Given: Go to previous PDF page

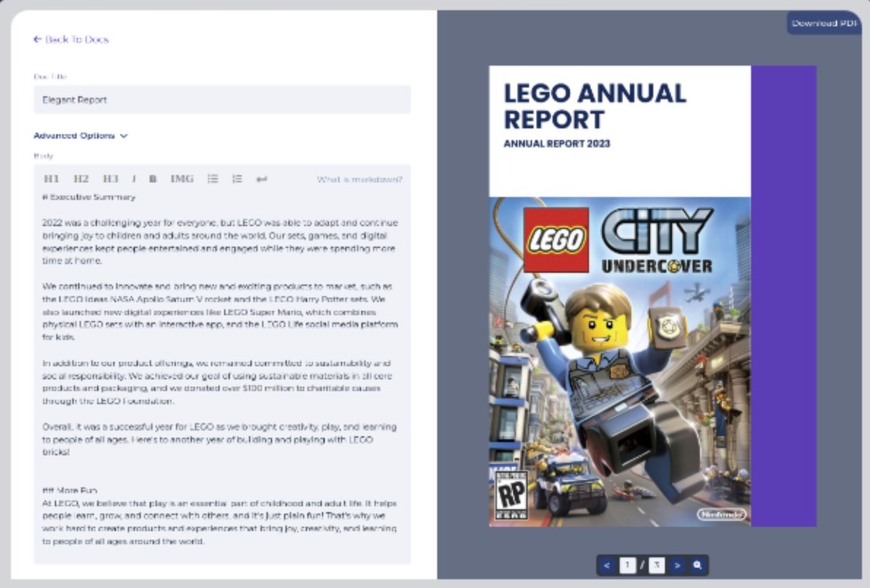Looking at the screenshot, I should [x=607, y=565].
